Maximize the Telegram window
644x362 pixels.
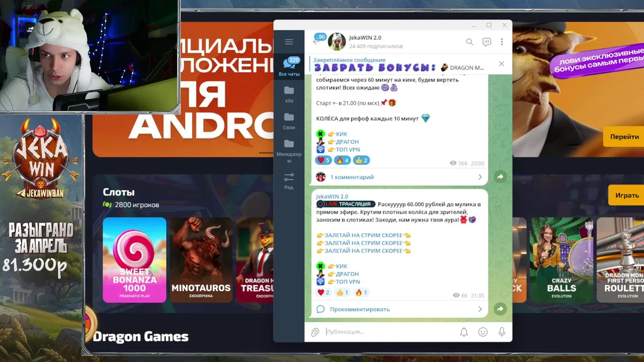(489, 25)
